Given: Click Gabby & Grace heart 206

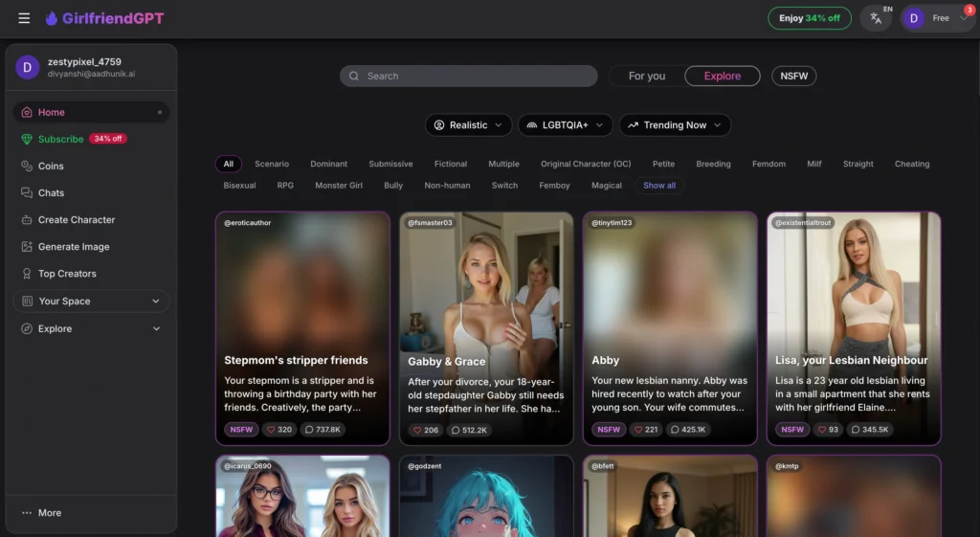Looking at the screenshot, I should pos(425,430).
